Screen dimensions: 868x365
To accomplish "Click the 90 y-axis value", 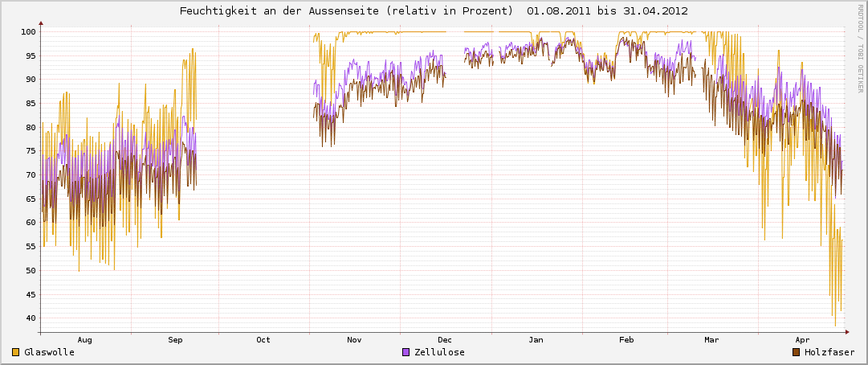I will 31,80.
